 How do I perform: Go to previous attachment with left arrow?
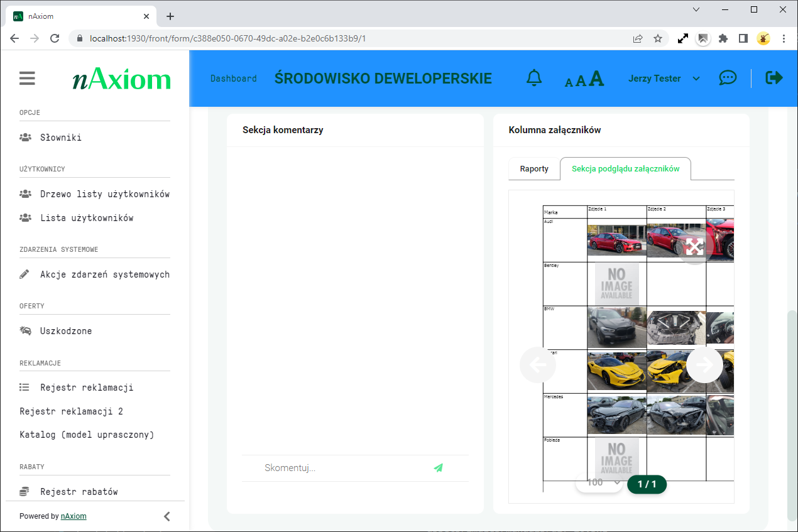(x=538, y=365)
